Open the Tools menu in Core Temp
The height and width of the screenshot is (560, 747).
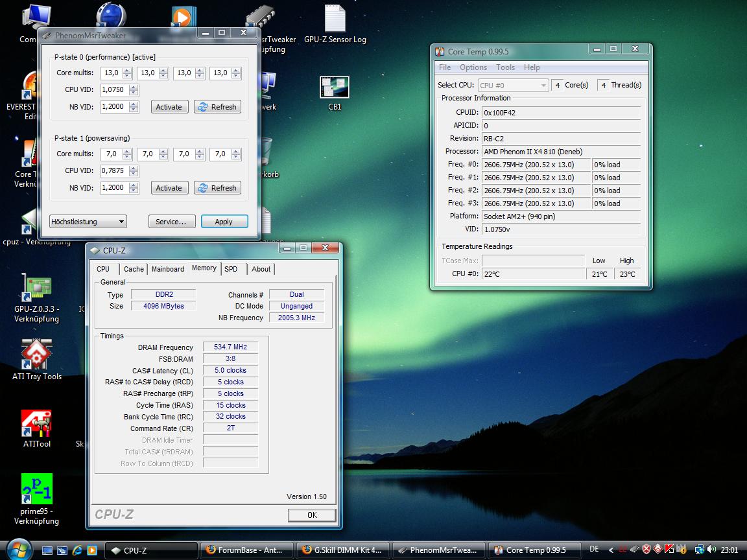pyautogui.click(x=505, y=67)
